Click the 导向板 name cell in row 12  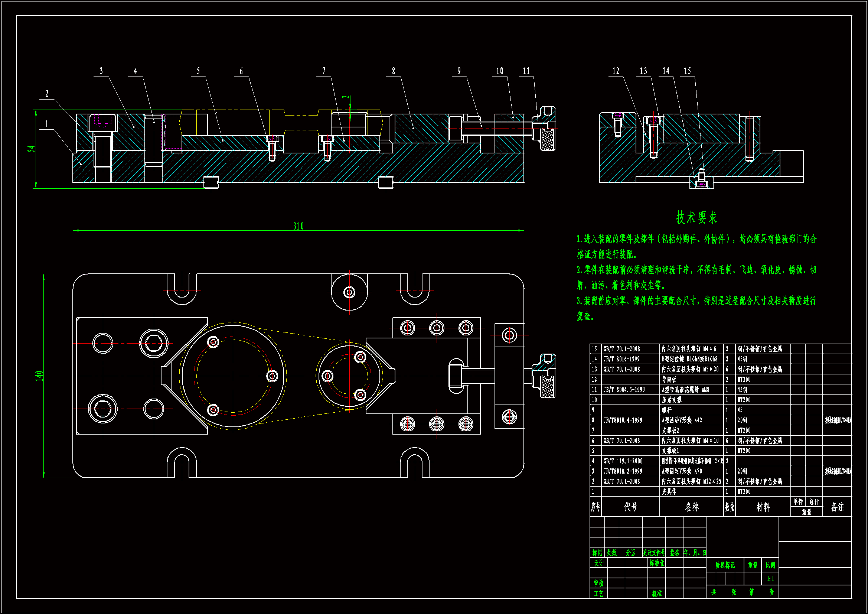coord(669,380)
